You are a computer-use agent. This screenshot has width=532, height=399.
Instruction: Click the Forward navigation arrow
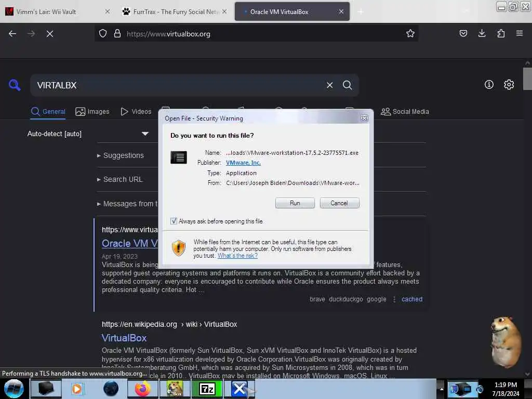(x=31, y=34)
